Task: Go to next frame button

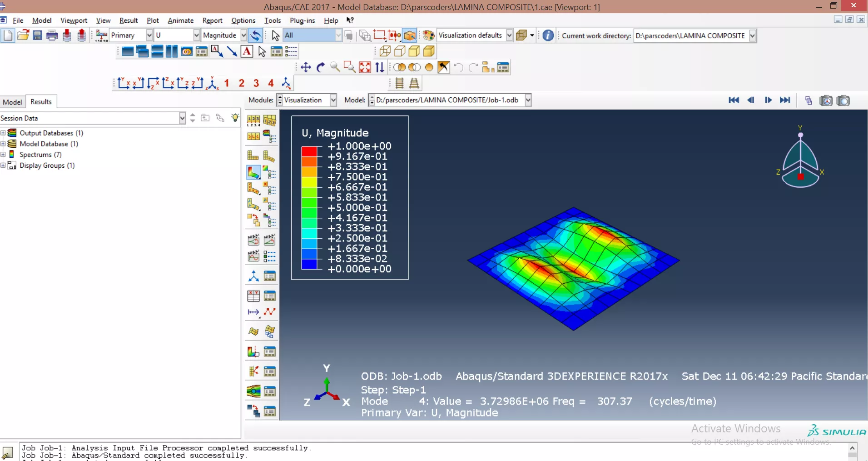Action: [768, 100]
